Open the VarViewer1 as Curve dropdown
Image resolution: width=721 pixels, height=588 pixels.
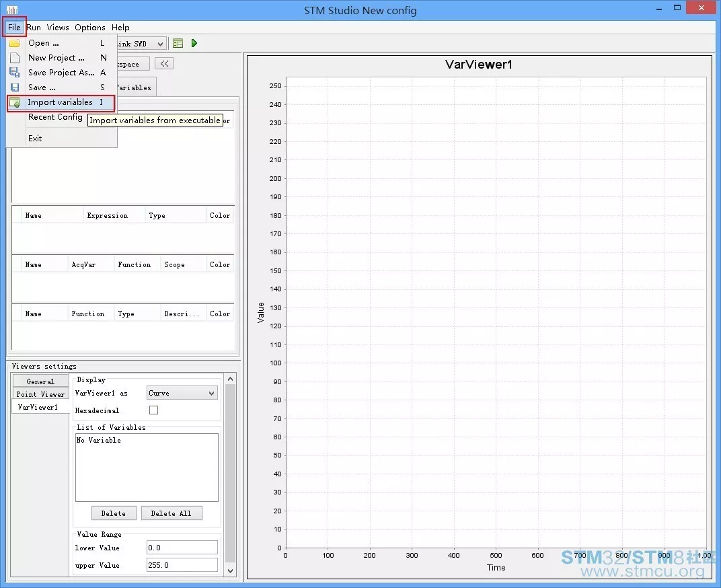pos(182,392)
